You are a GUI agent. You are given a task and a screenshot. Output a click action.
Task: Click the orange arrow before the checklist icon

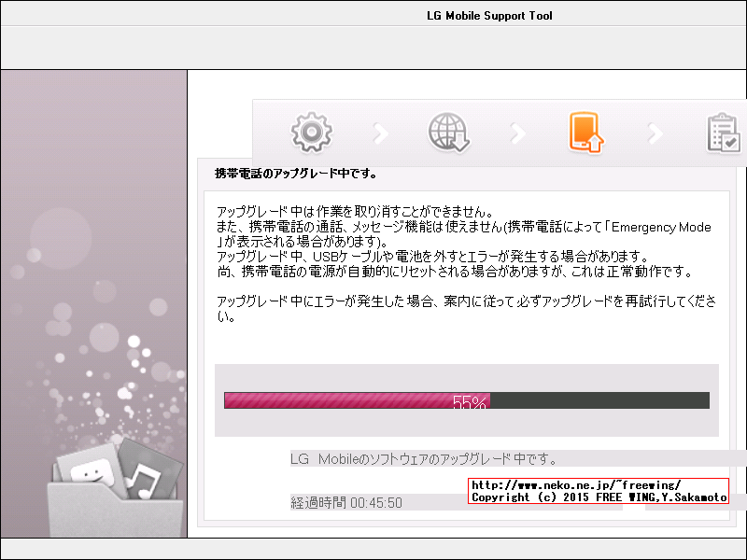[655, 132]
